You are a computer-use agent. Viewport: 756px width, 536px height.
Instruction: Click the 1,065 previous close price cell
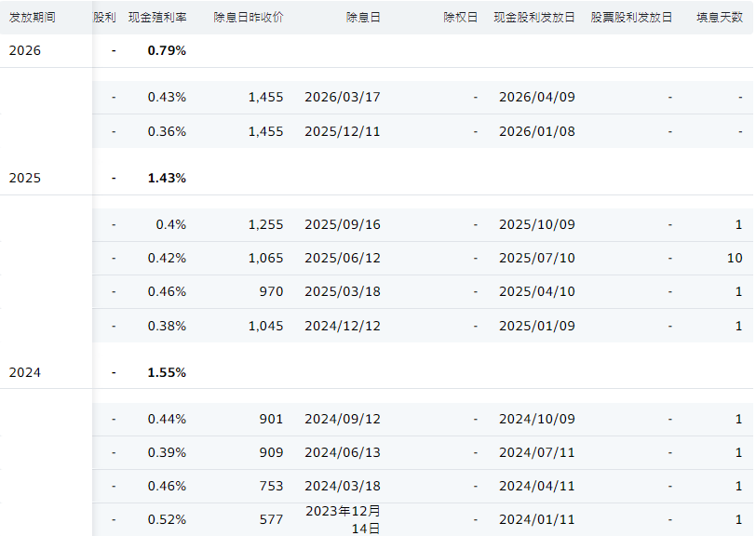coord(265,258)
